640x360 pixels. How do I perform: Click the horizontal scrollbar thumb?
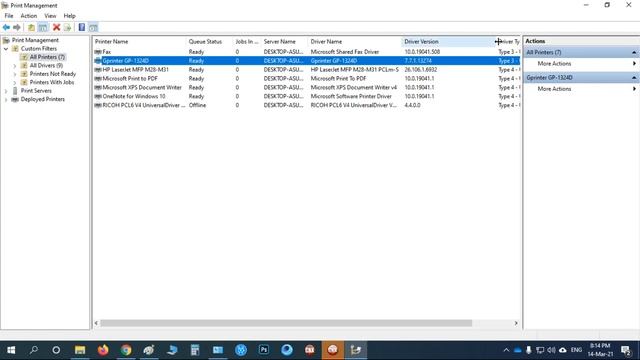click(286, 323)
